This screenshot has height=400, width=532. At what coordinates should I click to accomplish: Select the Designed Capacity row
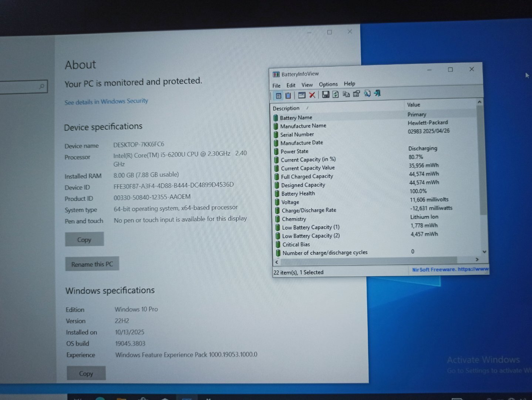(376, 184)
